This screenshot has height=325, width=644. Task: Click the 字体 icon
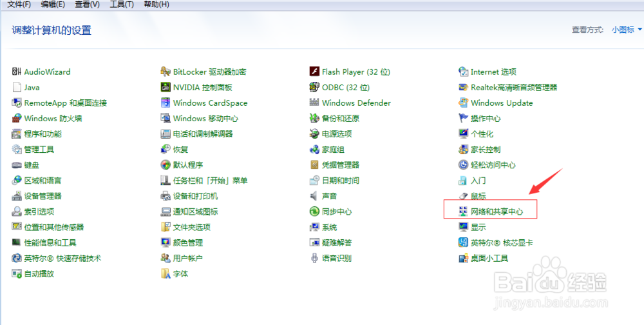pos(166,274)
